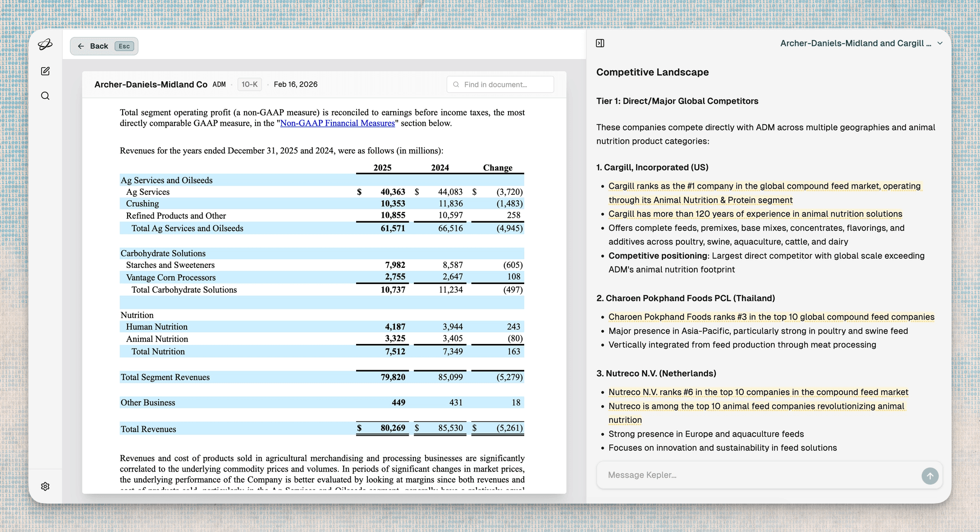Click the back arrow icon

point(81,46)
